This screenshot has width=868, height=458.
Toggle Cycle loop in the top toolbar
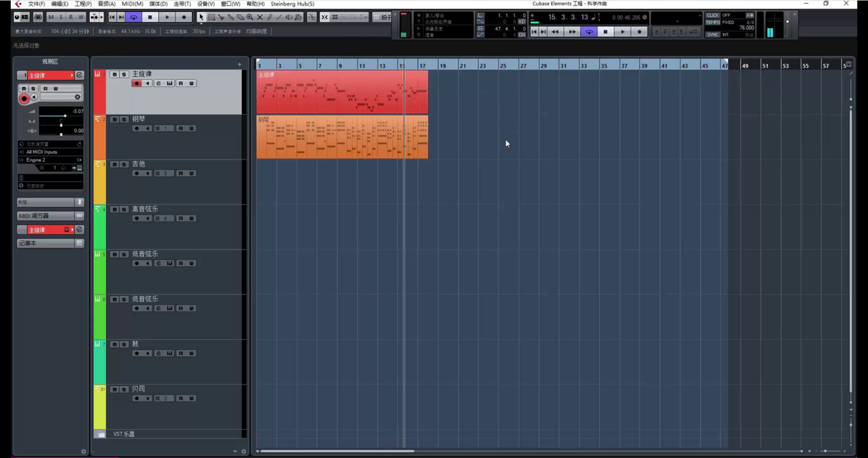(x=134, y=17)
